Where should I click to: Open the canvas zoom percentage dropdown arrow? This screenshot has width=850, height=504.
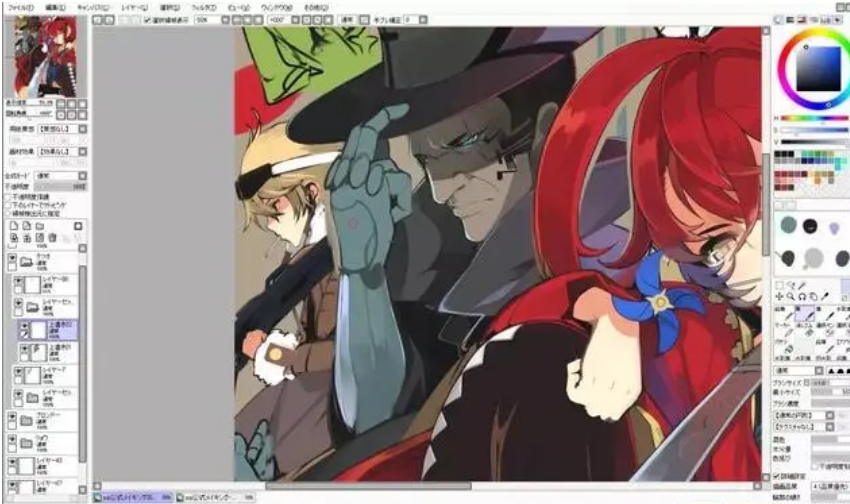click(226, 20)
